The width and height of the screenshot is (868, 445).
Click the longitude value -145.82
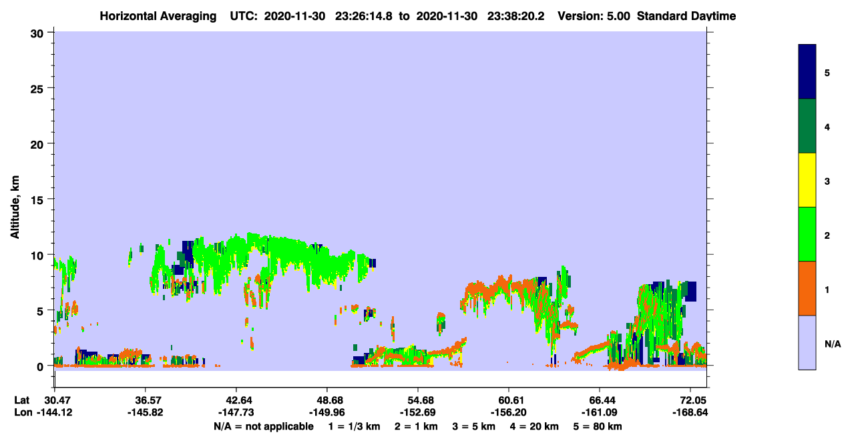click(x=146, y=412)
